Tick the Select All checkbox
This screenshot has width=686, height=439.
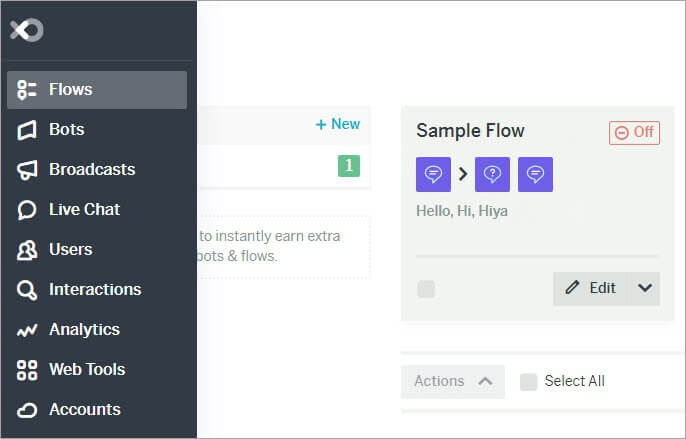(528, 382)
